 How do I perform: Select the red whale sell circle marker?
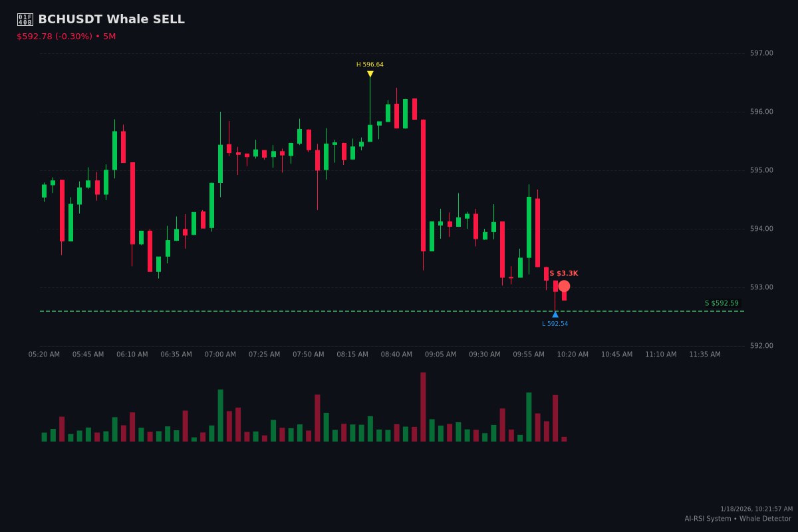click(x=564, y=286)
